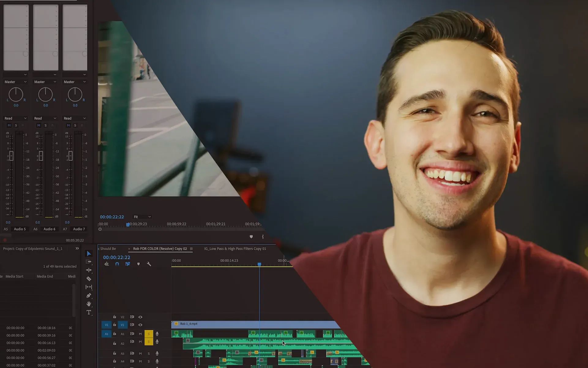This screenshot has height=368, width=588.
Task: Hide V2 track output with eye icon
Action: pyautogui.click(x=140, y=317)
